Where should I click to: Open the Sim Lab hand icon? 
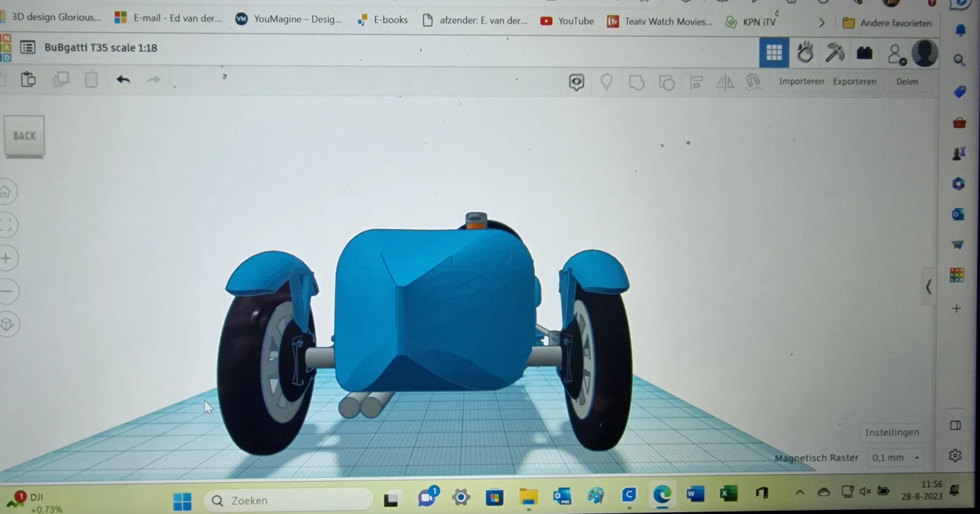pyautogui.click(x=805, y=53)
